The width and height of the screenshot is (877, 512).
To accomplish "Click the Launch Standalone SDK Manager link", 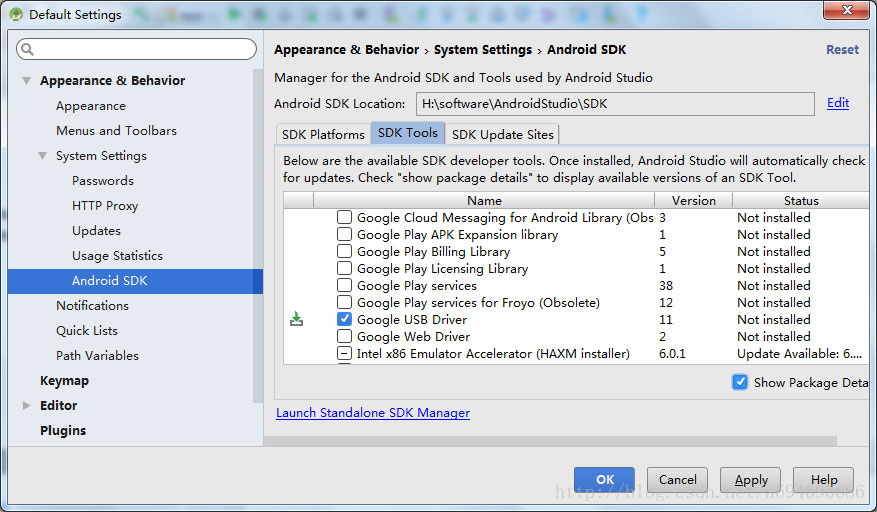I will point(373,413).
